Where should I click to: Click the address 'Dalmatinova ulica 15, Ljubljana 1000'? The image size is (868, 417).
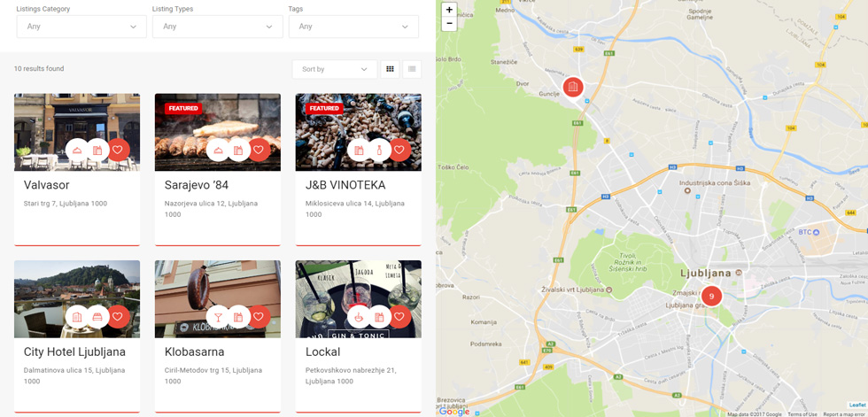click(x=74, y=376)
